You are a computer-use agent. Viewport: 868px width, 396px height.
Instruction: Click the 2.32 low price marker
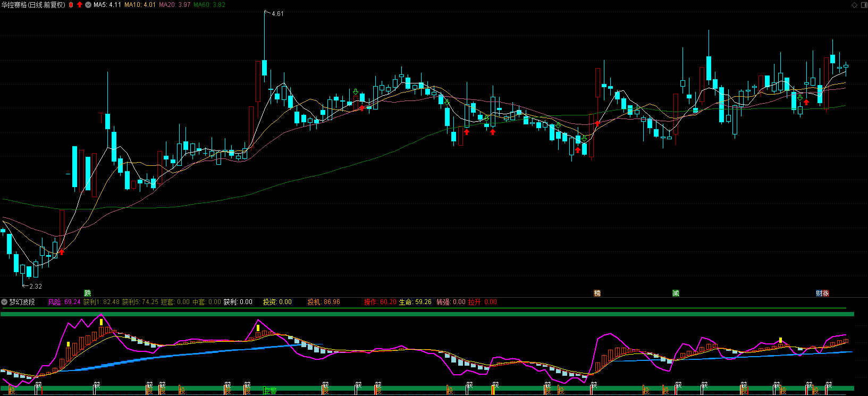pyautogui.click(x=36, y=287)
